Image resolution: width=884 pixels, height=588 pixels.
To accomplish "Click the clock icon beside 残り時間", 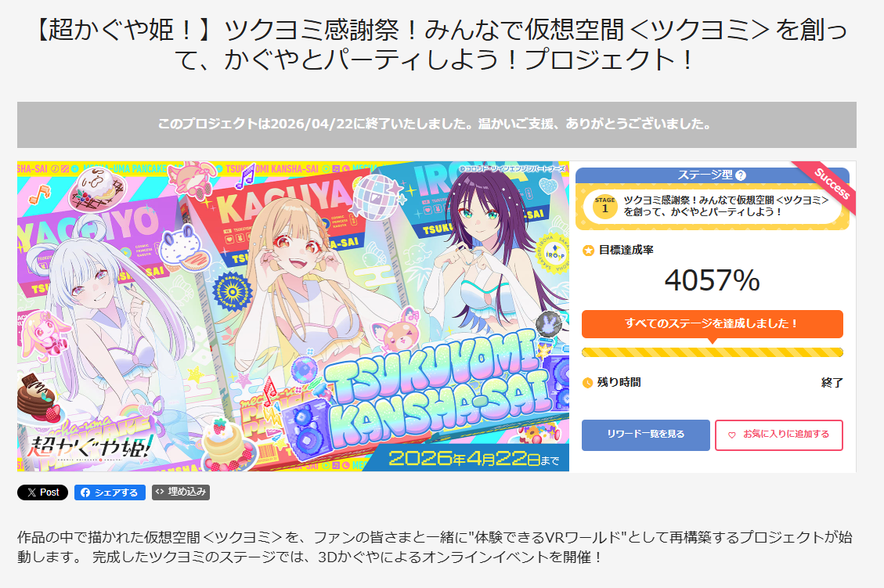I will 587,383.
